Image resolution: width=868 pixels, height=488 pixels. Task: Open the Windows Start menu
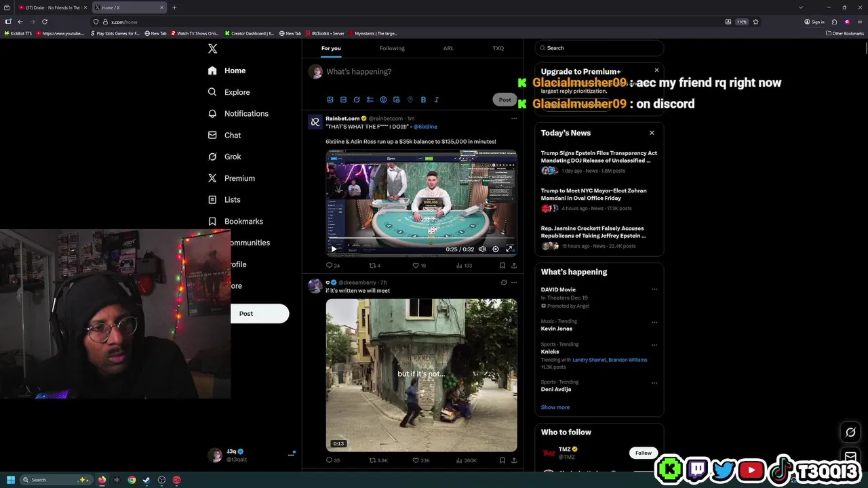pos(10,480)
